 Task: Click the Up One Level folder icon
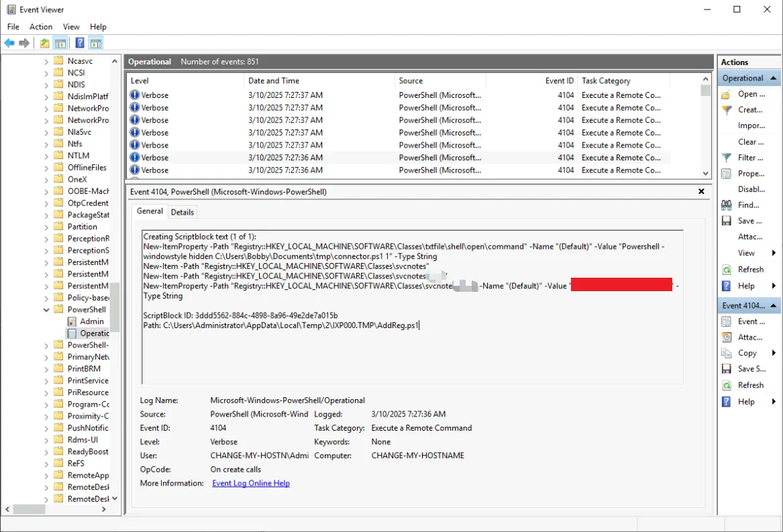tap(44, 44)
